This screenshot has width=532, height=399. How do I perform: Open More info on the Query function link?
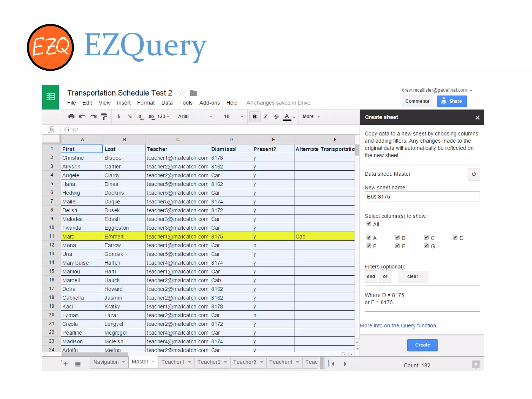coord(398,325)
